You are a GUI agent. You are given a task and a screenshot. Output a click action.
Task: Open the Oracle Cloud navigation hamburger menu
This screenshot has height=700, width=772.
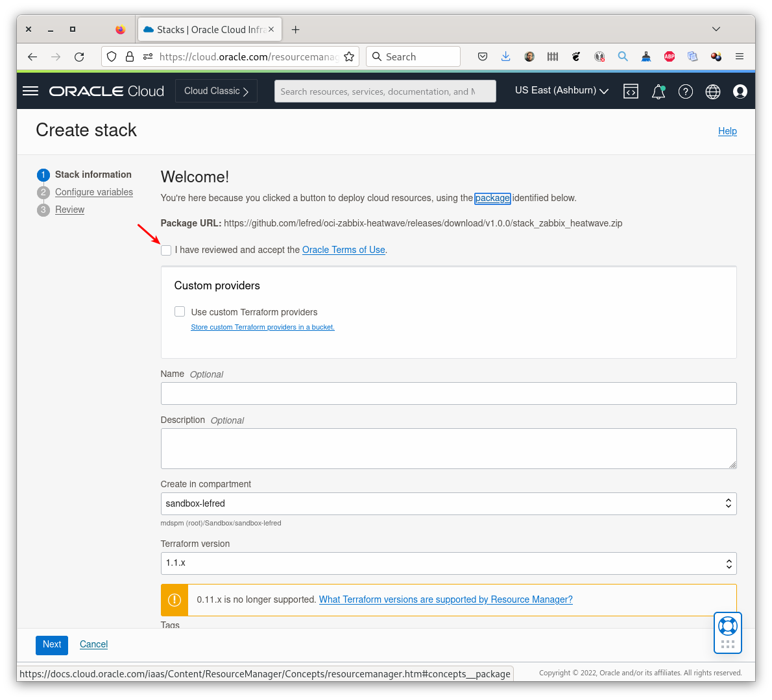(x=30, y=91)
